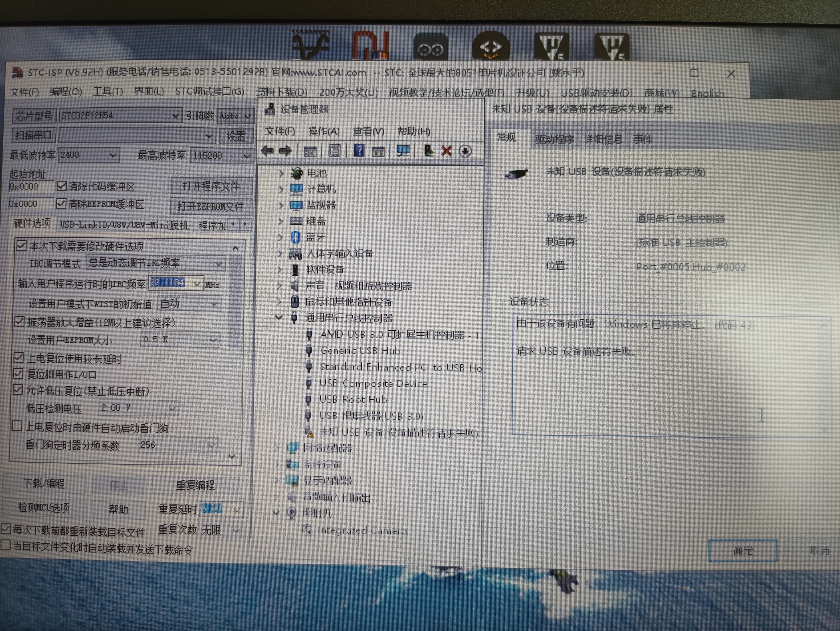Toggle 清除代码缓冲区 checkbox

(x=62, y=186)
